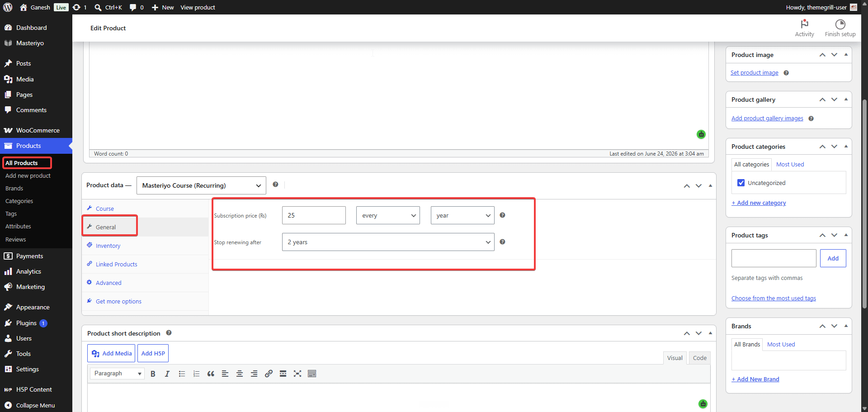
Task: Click the product tags text field
Action: point(774,258)
